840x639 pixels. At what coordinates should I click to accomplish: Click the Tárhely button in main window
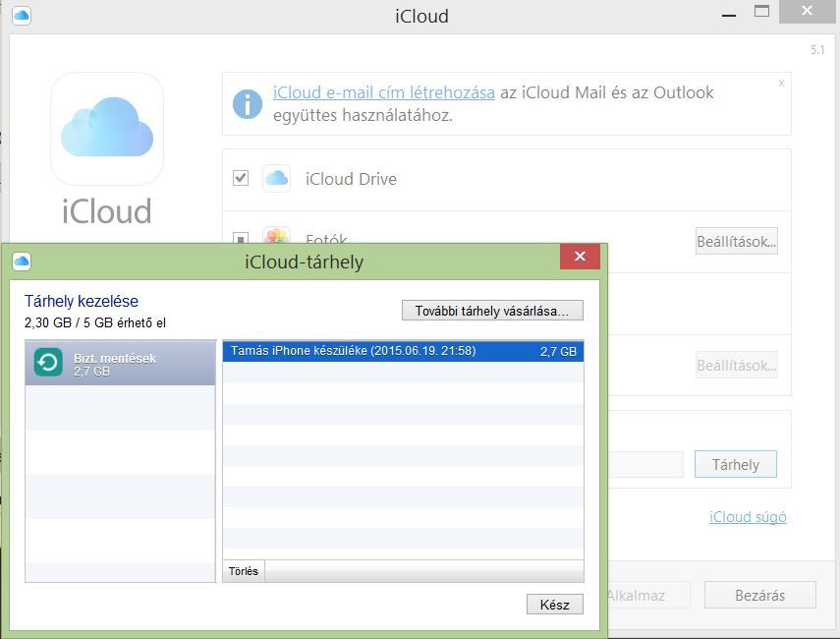736,464
